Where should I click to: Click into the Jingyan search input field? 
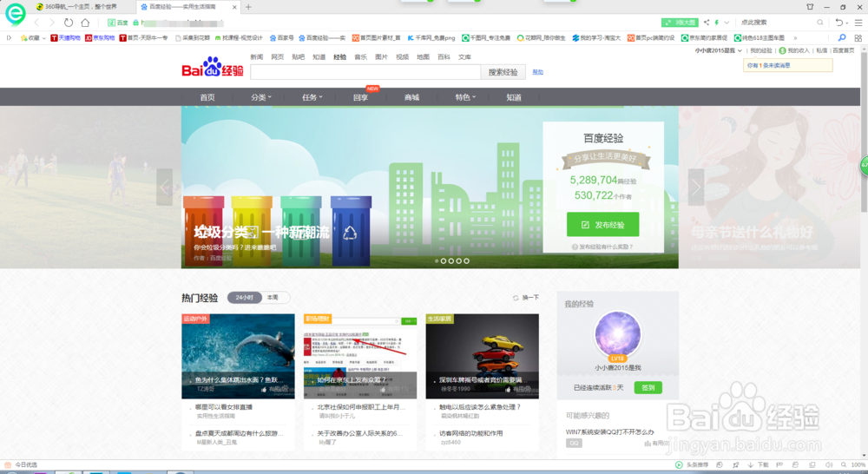tap(365, 72)
